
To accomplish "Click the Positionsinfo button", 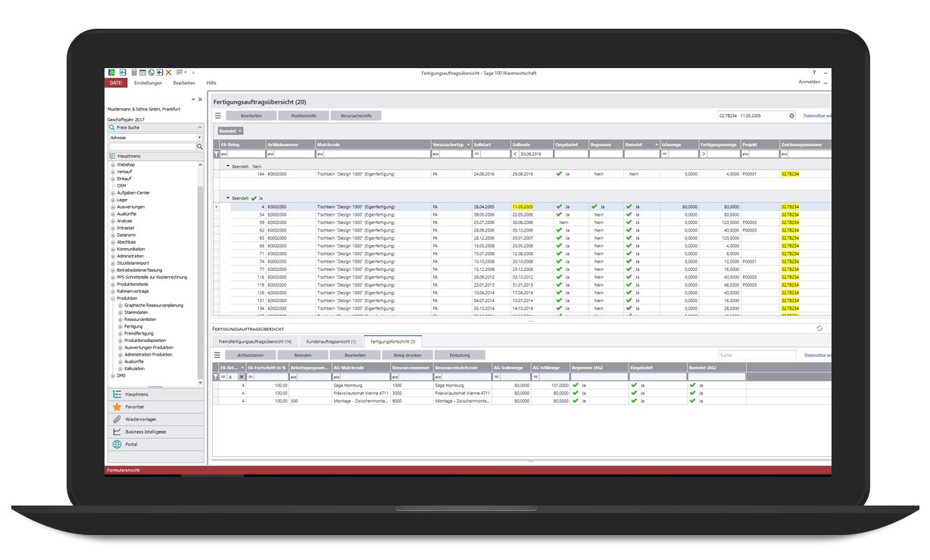I will [x=303, y=116].
